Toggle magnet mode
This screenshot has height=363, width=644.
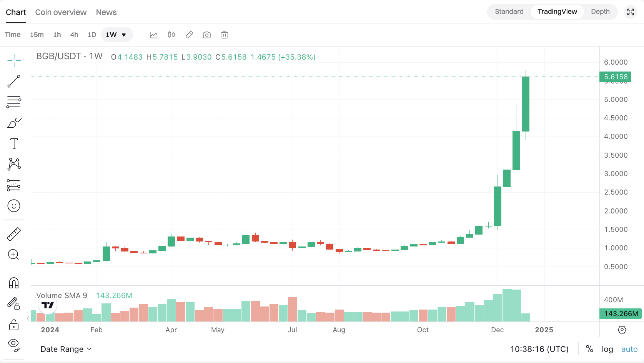tap(14, 283)
